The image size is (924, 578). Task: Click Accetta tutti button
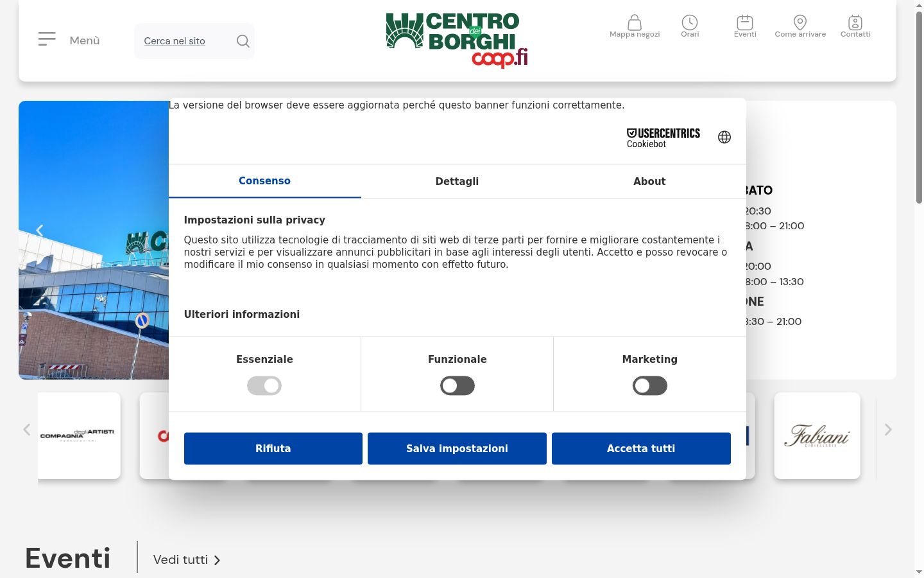pyautogui.click(x=641, y=448)
